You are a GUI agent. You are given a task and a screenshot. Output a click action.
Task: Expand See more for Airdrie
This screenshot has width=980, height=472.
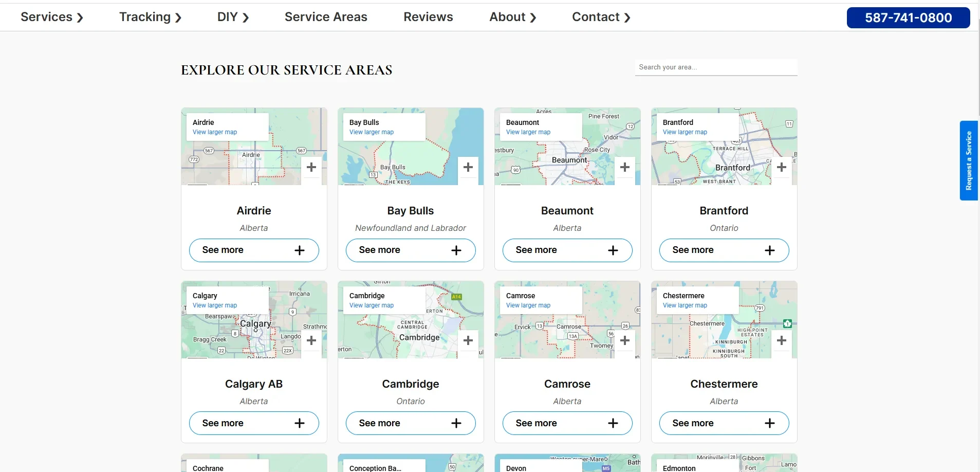point(254,250)
